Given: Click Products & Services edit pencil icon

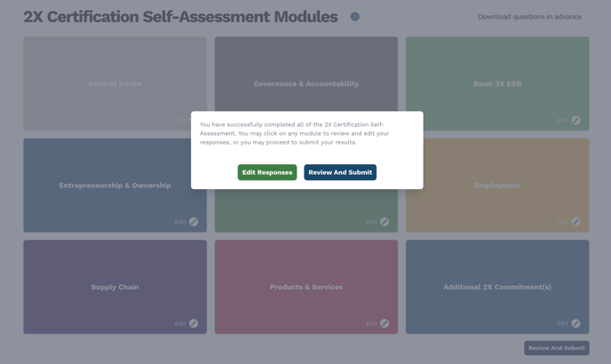Looking at the screenshot, I should (x=385, y=323).
